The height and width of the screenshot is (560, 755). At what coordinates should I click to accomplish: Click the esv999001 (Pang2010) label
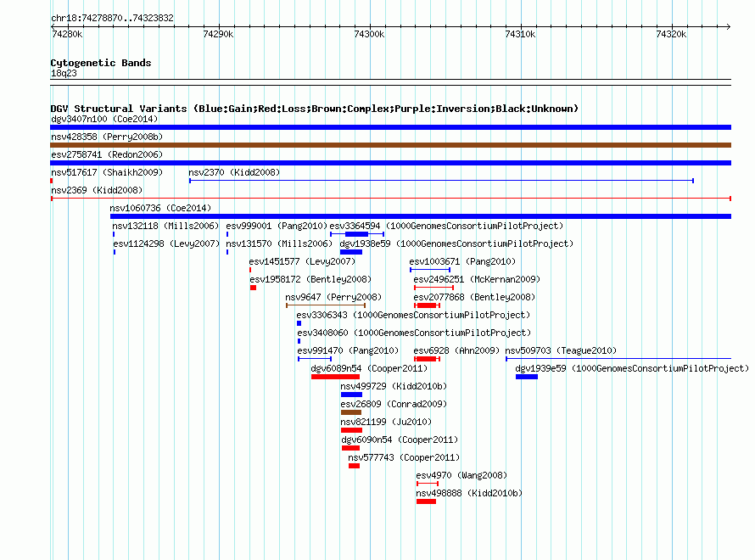tap(277, 226)
